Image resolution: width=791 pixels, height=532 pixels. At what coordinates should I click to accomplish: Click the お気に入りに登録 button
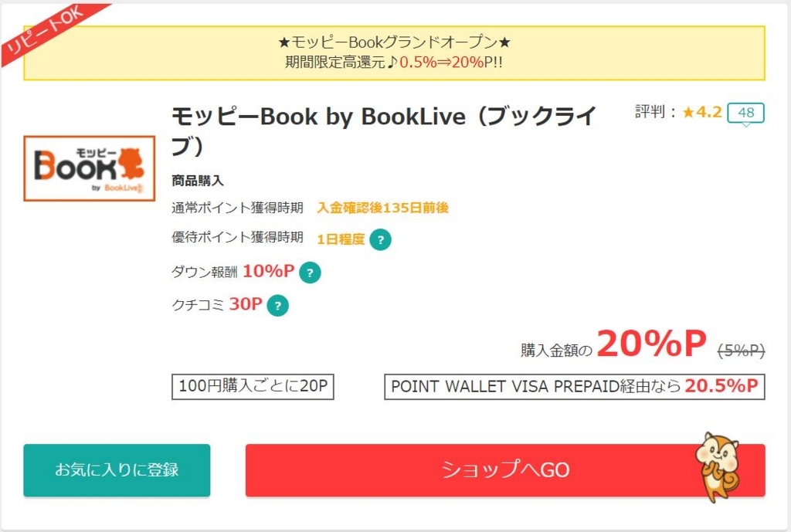[117, 470]
